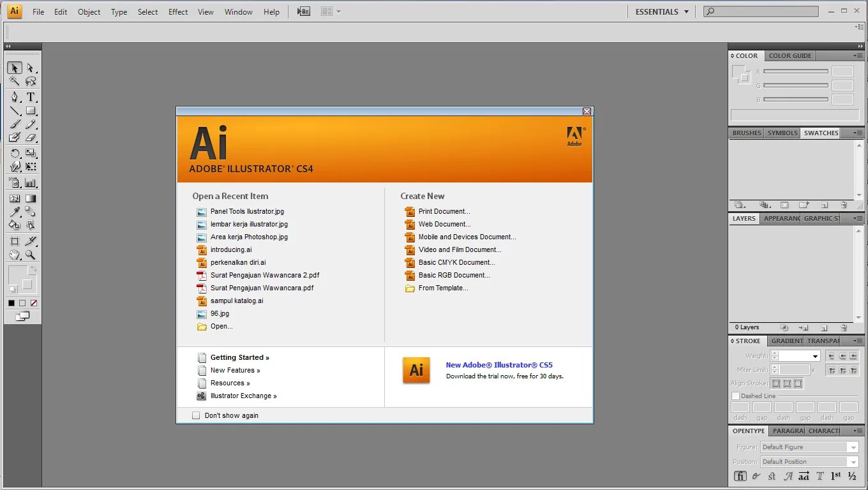Open the stroke Weight dropdown arrow
Screen dimensions: 868x490
pyautogui.click(x=815, y=357)
